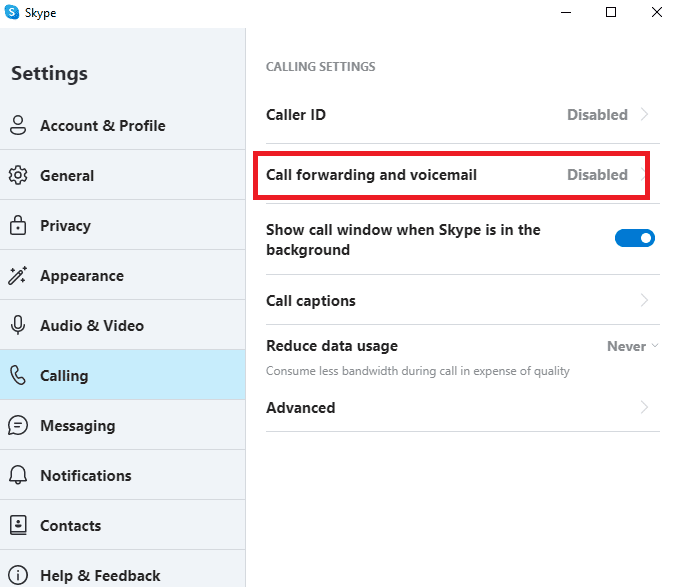Click Reduce data usage label

tap(332, 346)
